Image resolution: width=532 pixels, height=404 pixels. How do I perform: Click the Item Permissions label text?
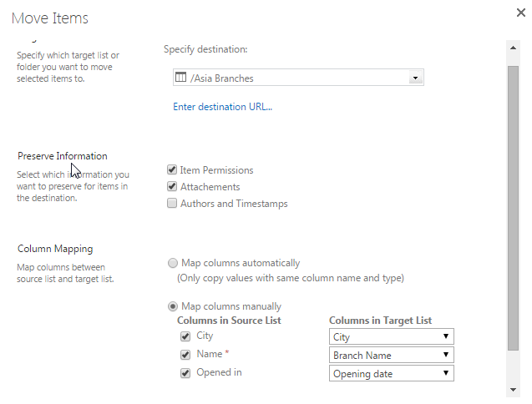[216, 170]
